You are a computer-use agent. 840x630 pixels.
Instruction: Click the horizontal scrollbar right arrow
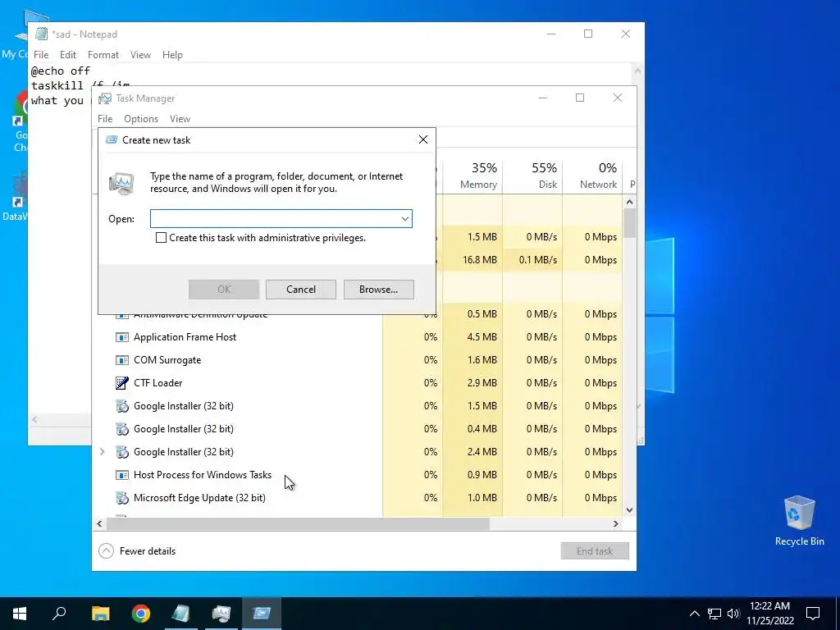[615, 523]
